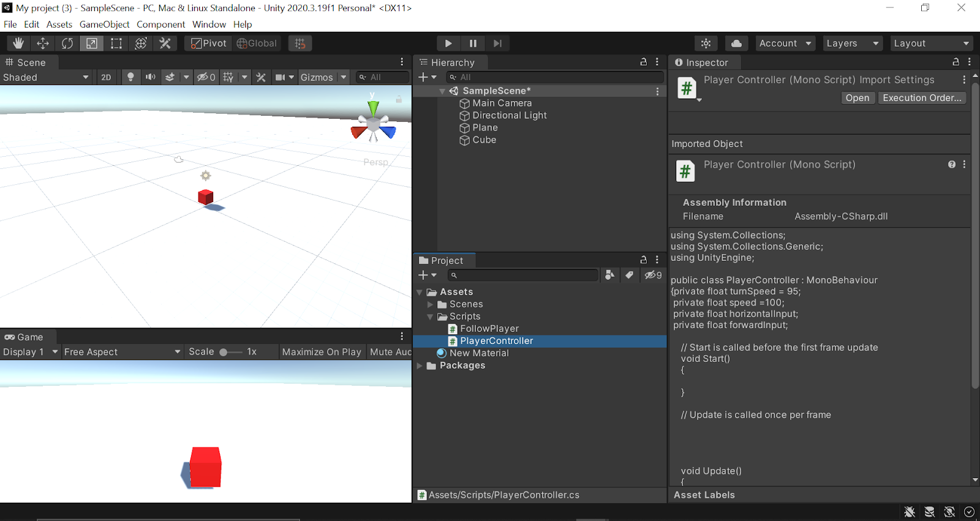The height and width of the screenshot is (521, 980).
Task: Toggle hidden objects visibility in Scene
Action: click(206, 77)
